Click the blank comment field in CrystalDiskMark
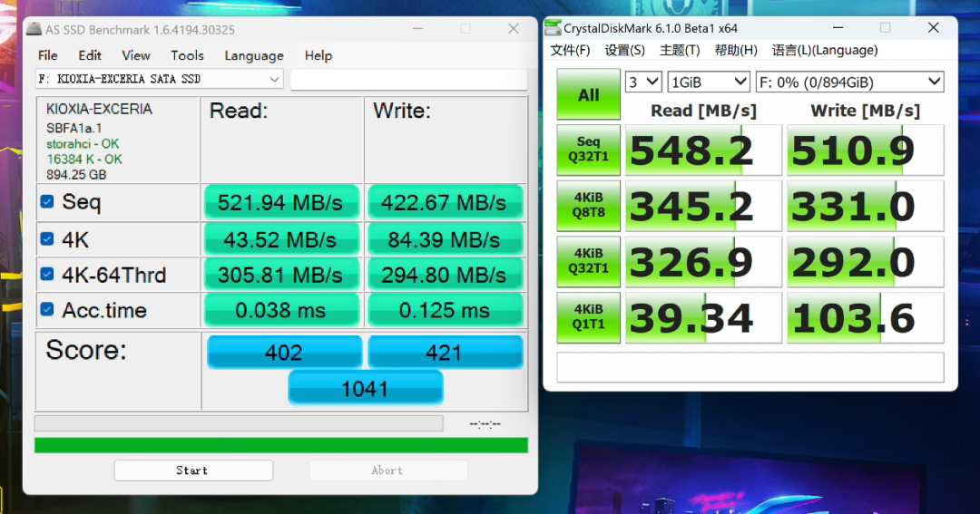The image size is (980, 514). pyautogui.click(x=750, y=366)
